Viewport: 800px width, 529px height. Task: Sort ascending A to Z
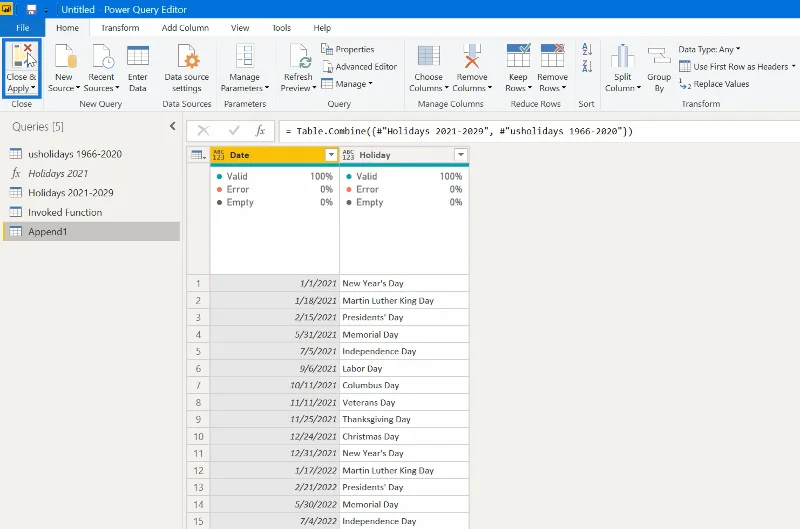[587, 49]
